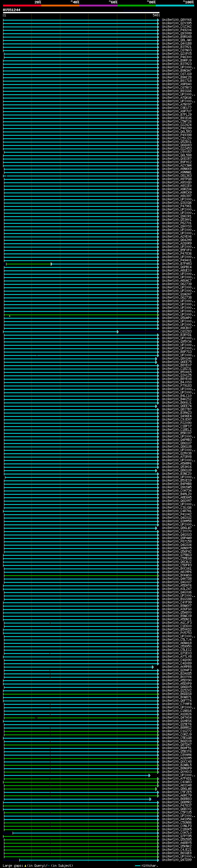This screenshot has height=868, width=197.
Task: Select label UniRef100_Q6L5M3
Action: point(177,131)
